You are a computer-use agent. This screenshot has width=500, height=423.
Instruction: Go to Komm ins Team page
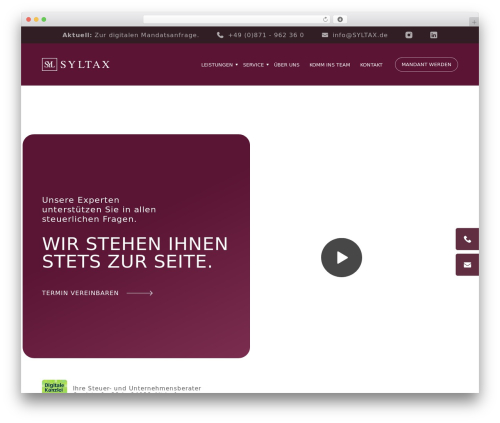point(330,65)
